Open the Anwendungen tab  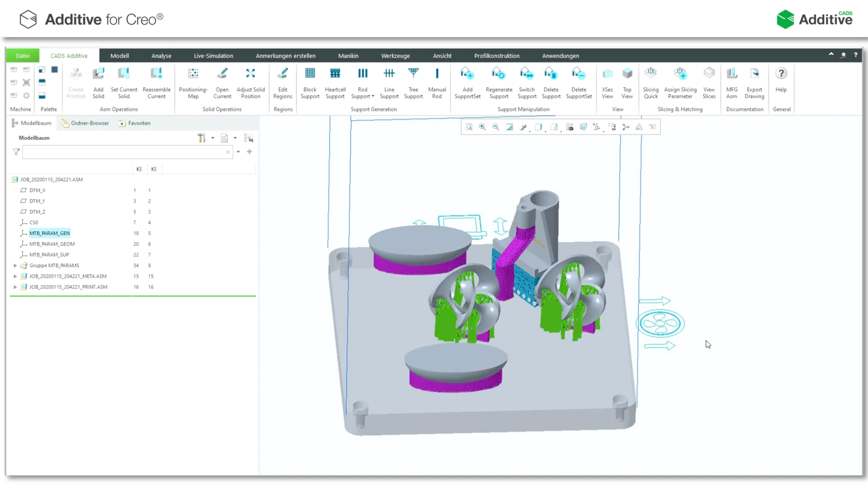tap(560, 56)
